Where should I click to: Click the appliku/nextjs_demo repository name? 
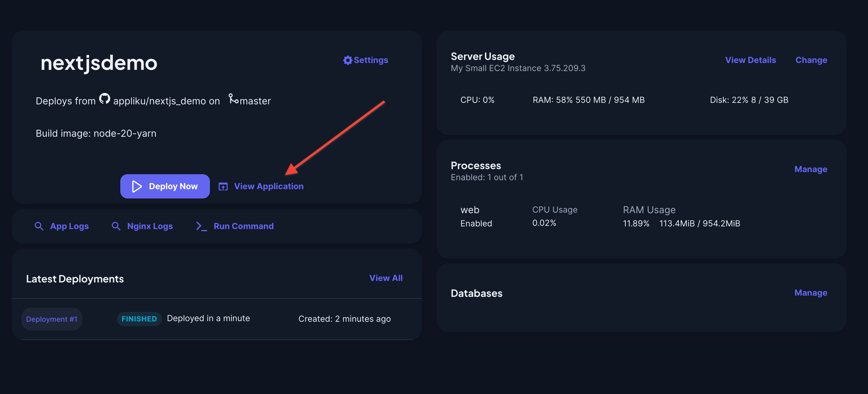point(159,101)
